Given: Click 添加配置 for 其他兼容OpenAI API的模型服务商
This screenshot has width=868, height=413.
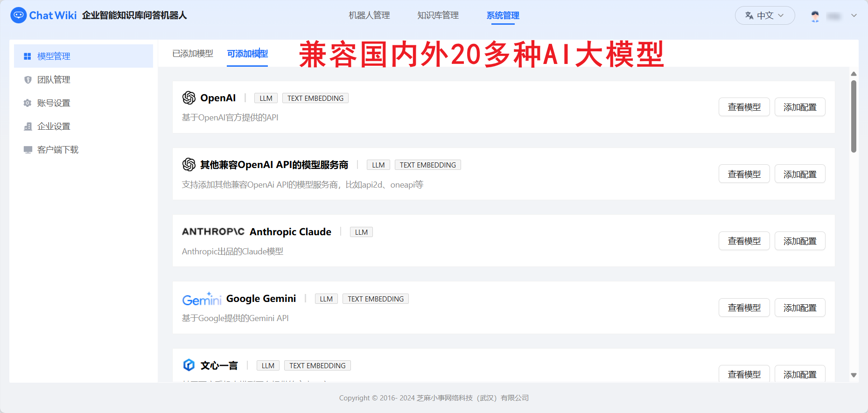Looking at the screenshot, I should [x=800, y=174].
